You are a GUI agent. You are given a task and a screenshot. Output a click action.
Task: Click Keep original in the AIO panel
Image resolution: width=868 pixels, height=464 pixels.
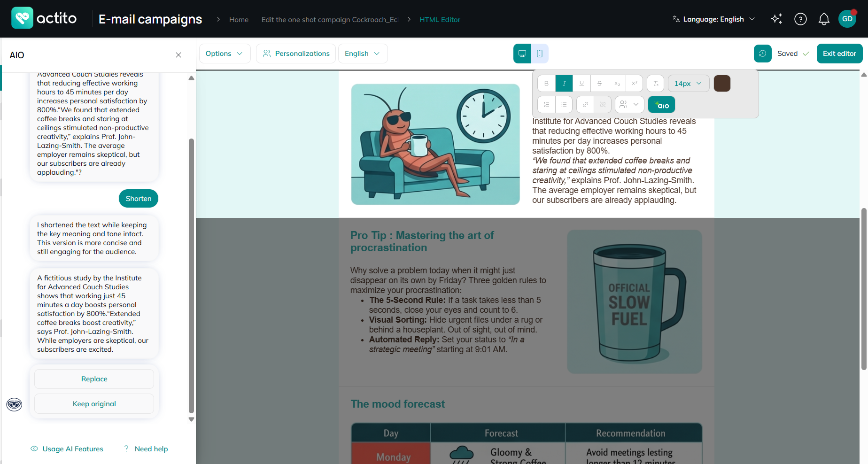pyautogui.click(x=94, y=404)
